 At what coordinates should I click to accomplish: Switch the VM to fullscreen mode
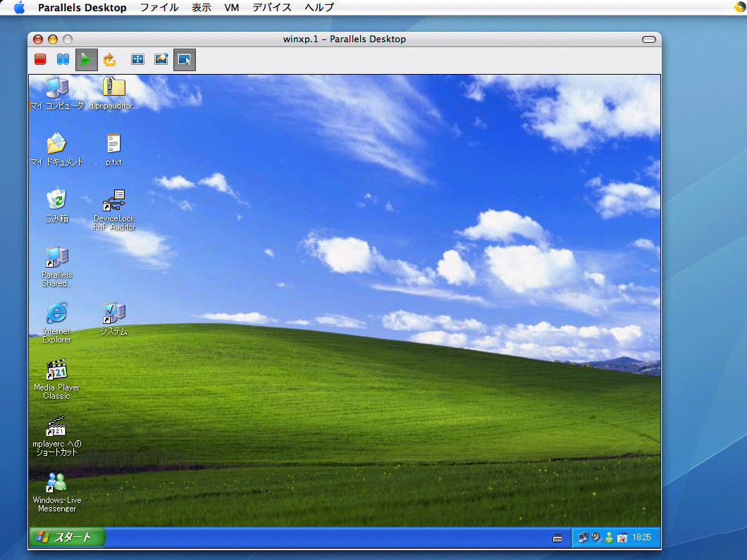(137, 60)
